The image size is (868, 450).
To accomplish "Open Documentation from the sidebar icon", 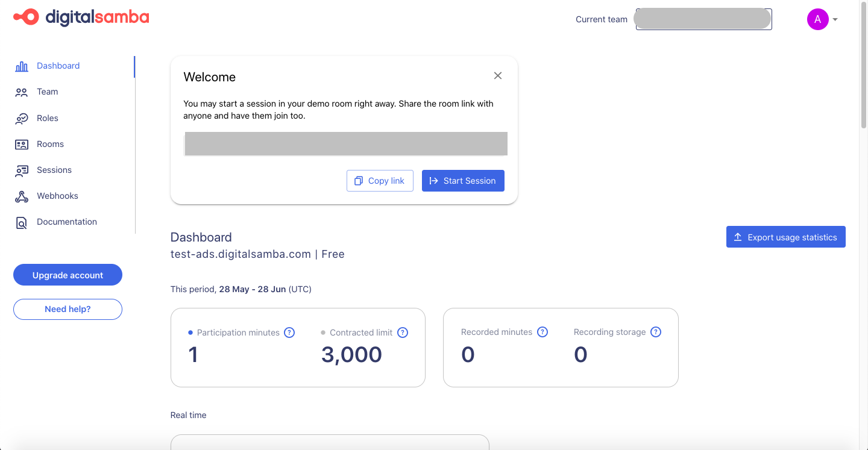I will (21, 222).
